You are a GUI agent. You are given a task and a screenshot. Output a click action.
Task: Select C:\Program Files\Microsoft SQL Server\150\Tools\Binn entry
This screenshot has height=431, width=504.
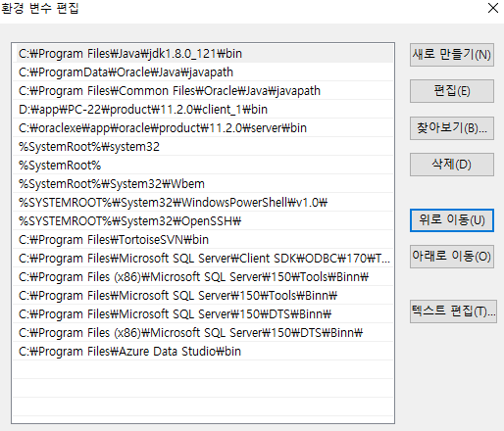tap(203, 296)
